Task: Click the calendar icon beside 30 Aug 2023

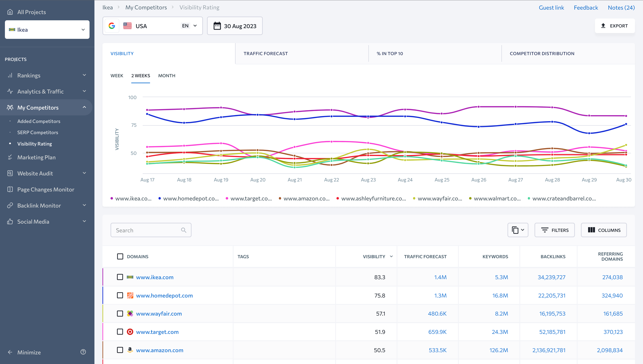Action: pos(217,26)
